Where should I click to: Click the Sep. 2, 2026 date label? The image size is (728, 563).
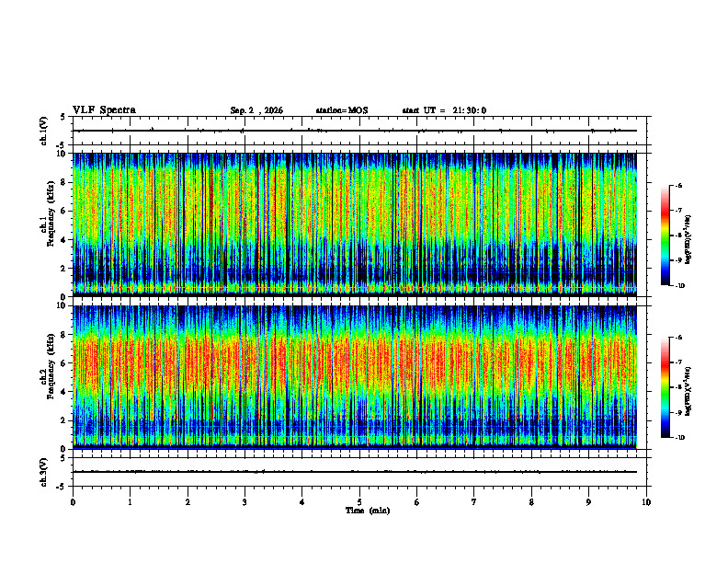point(256,110)
